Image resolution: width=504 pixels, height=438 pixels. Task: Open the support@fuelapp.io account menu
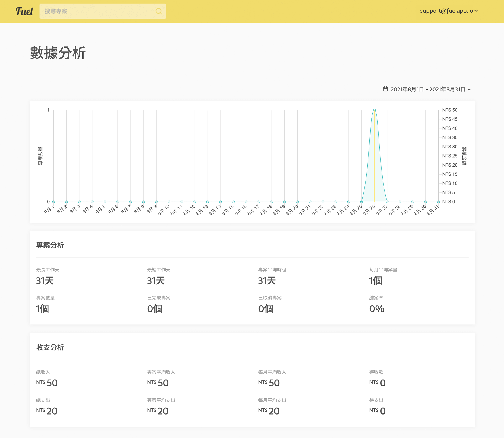pos(446,11)
